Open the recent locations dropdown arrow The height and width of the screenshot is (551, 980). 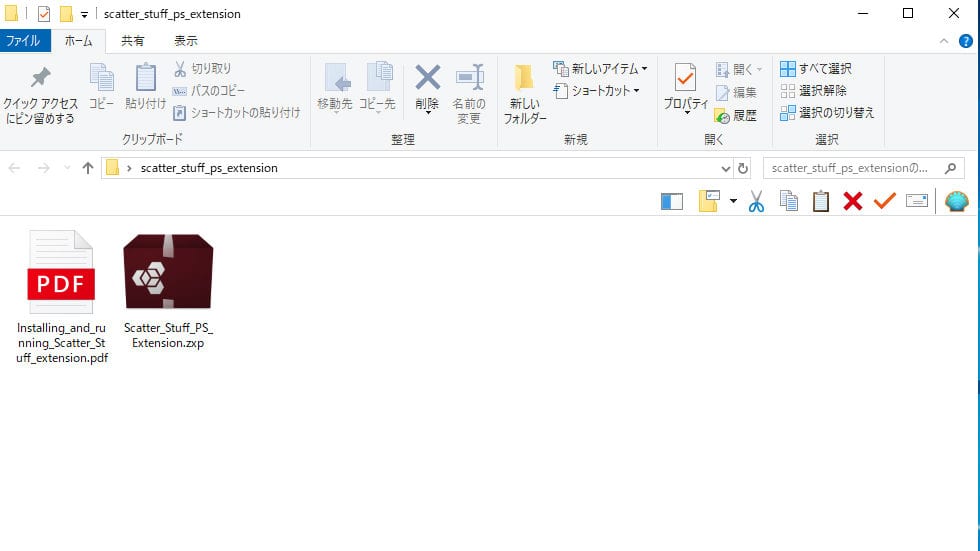point(67,168)
